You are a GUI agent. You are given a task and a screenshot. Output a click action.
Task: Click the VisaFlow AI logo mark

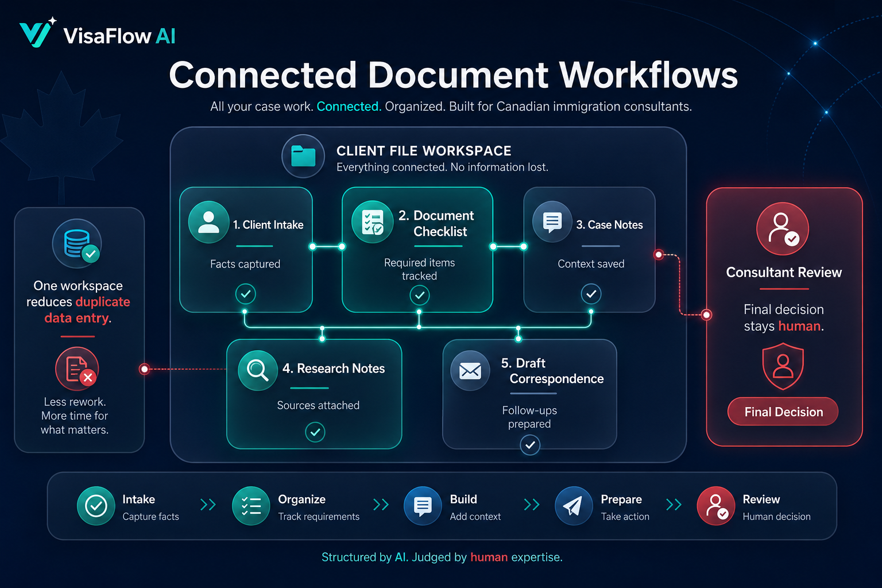(37, 33)
